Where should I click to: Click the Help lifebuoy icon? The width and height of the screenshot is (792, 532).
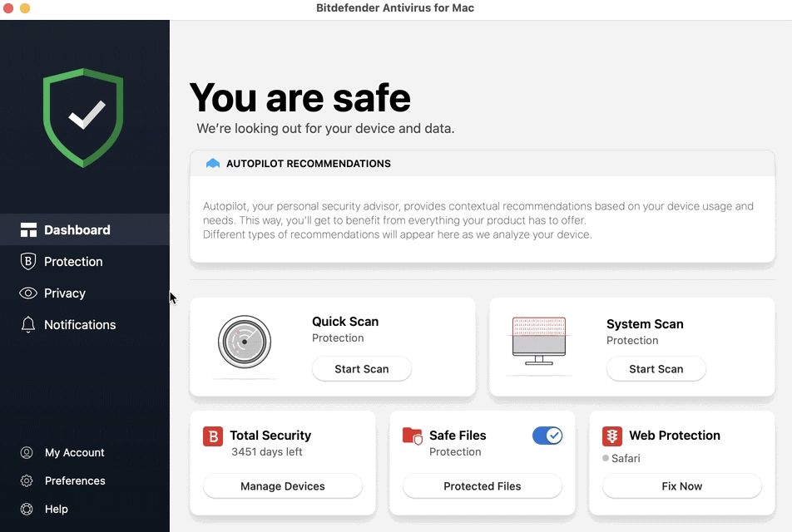(27, 510)
